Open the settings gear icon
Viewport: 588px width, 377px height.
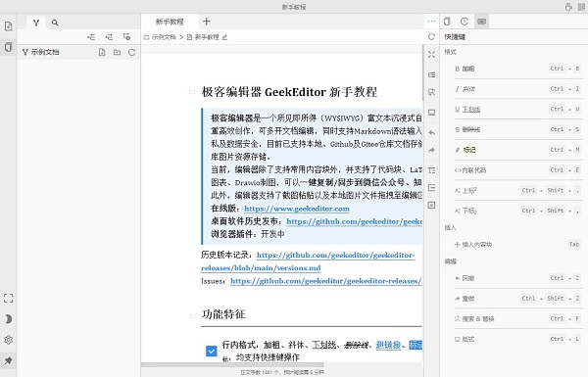pyautogui.click(x=8, y=340)
